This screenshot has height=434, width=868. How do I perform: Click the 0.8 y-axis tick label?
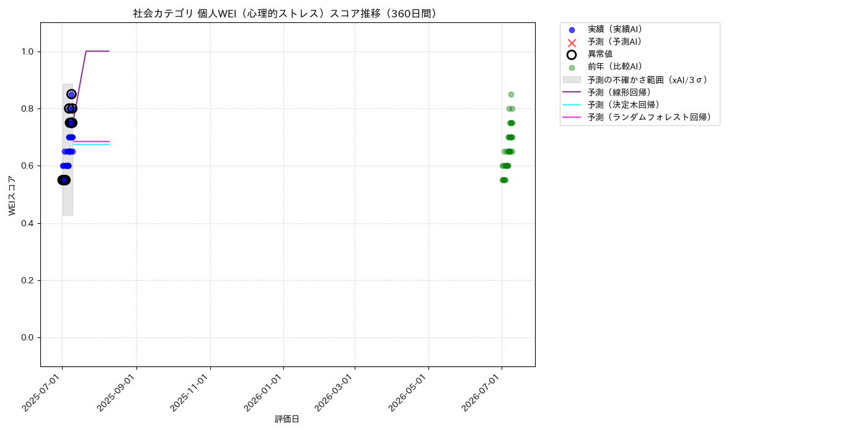pos(27,108)
